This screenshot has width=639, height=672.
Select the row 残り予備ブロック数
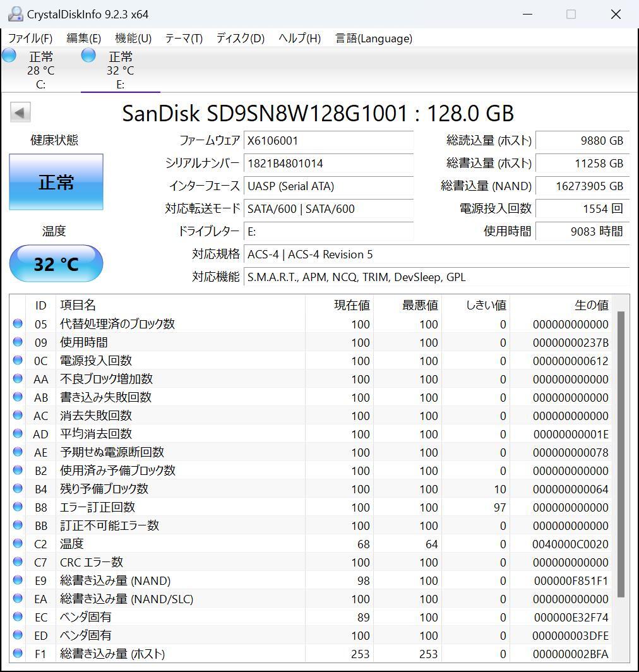(311, 489)
